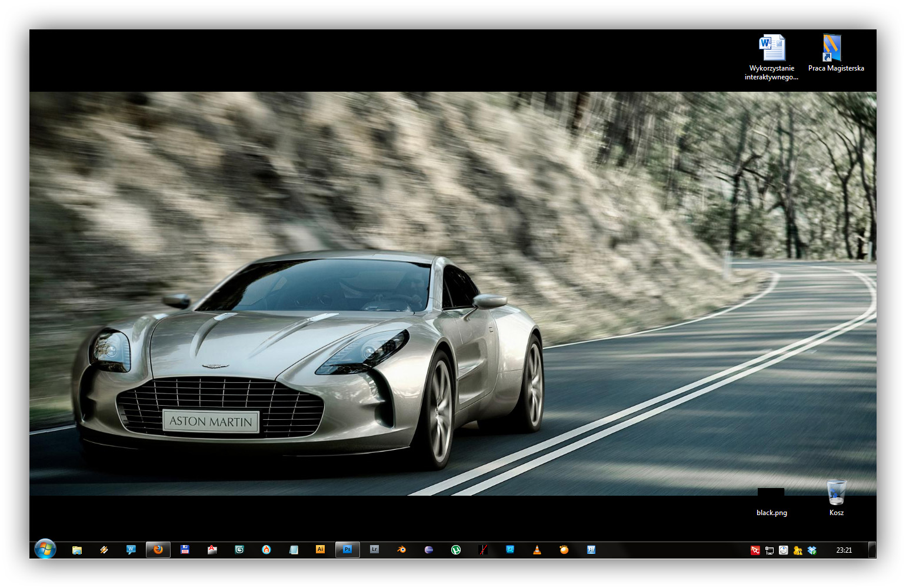Click the Dropbox tray icon

[x=812, y=550]
